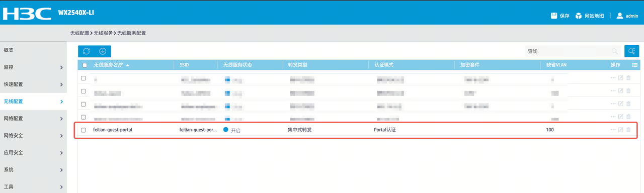
Task: Sort by the 转发类型 column header
Action: click(297, 65)
